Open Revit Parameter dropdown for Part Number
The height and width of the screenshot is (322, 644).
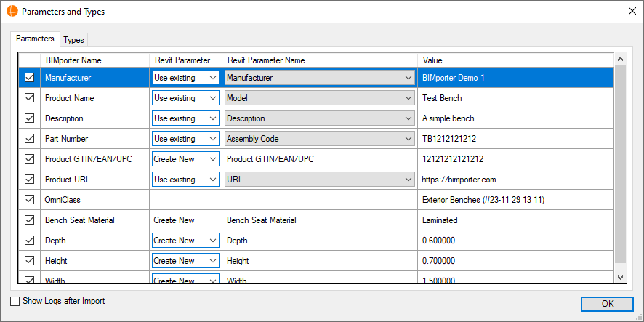(185, 139)
